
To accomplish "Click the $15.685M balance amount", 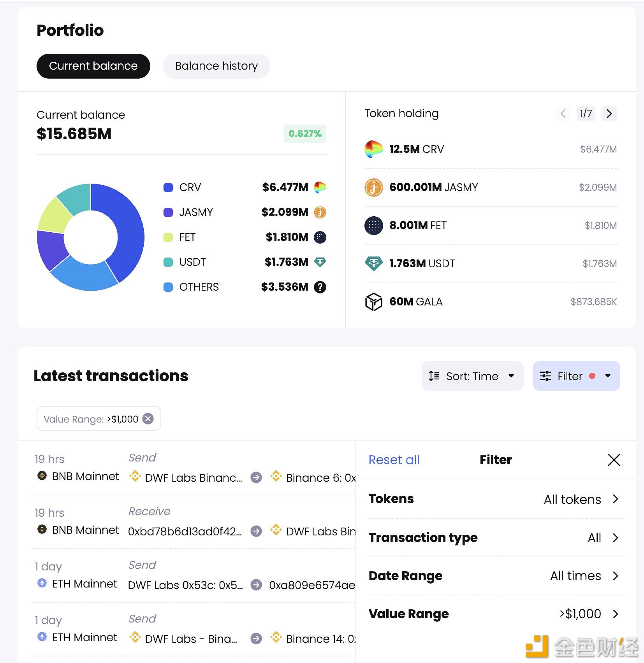I will coord(74,134).
